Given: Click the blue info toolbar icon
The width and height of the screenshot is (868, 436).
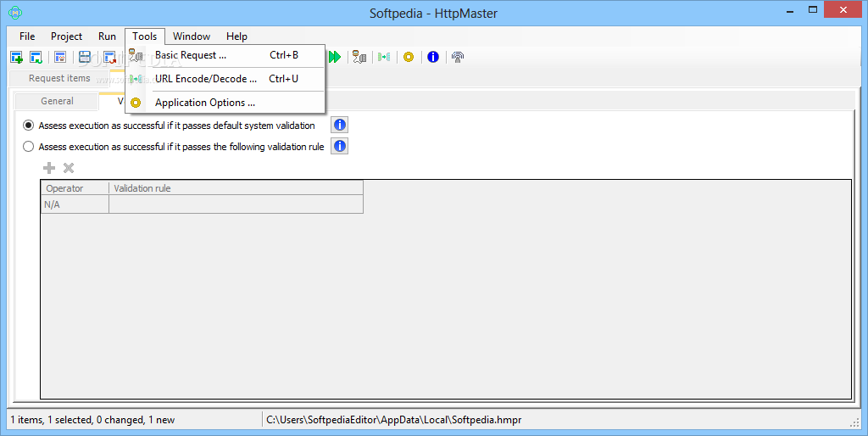Looking at the screenshot, I should 433,57.
